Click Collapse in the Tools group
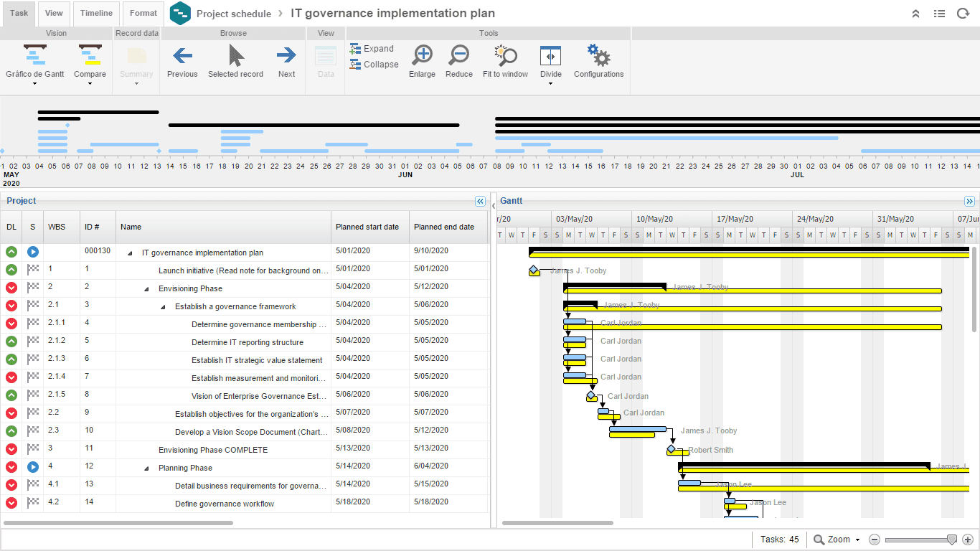 (x=374, y=65)
